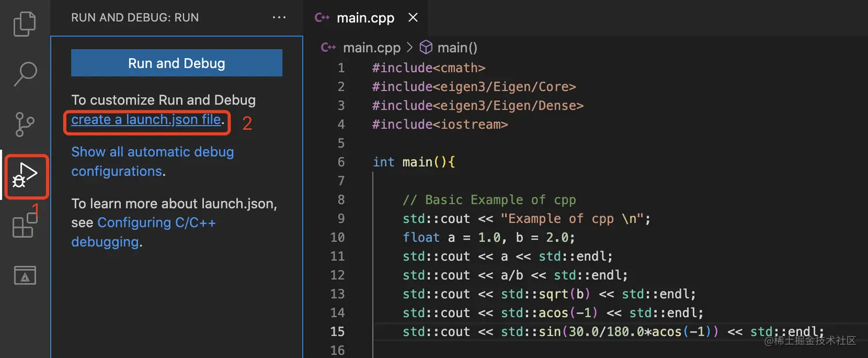The height and width of the screenshot is (358, 868).
Task: Open the Configuring C/C++ debugging link
Action: 144,232
